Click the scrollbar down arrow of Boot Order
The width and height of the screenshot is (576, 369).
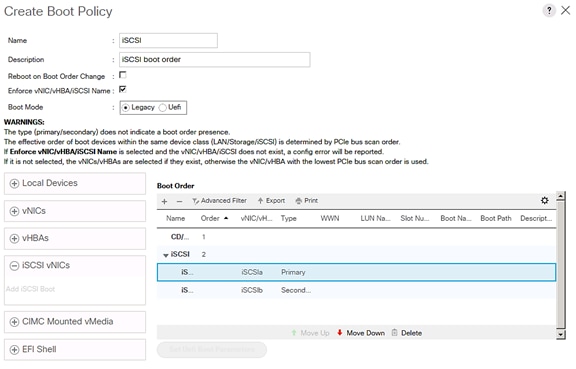point(561,334)
